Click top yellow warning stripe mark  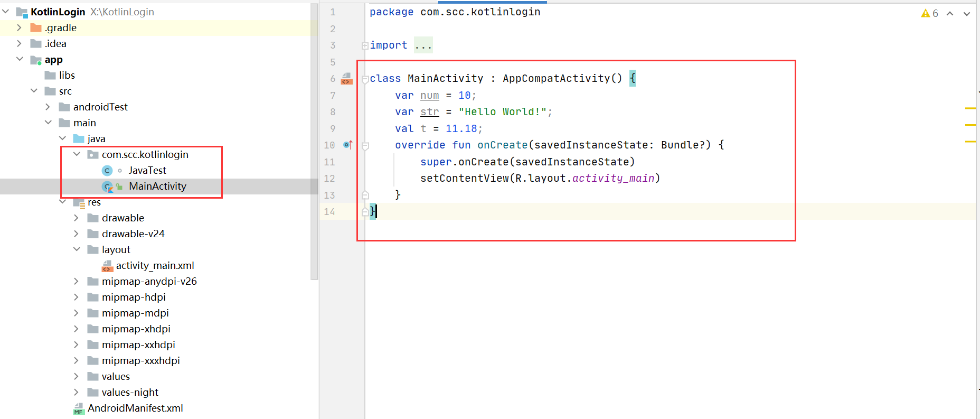pos(970,108)
